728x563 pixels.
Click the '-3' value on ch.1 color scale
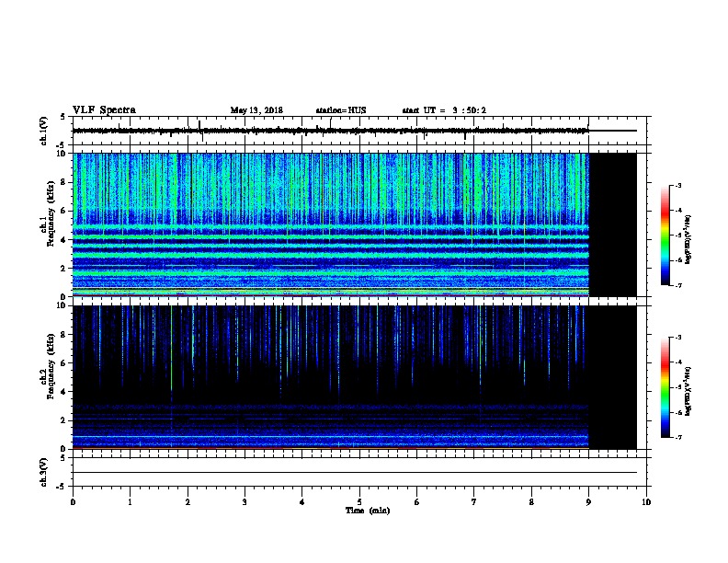678,185
